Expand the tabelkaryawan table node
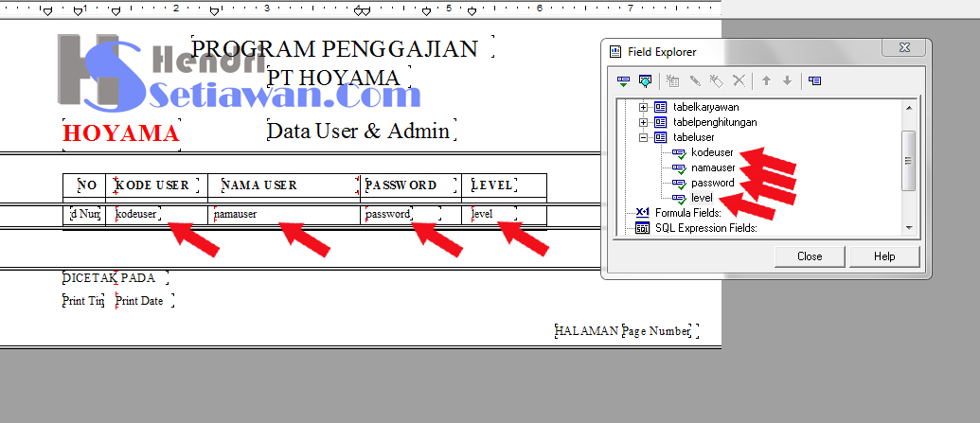Viewport: 980px width, 423px height. (x=643, y=108)
